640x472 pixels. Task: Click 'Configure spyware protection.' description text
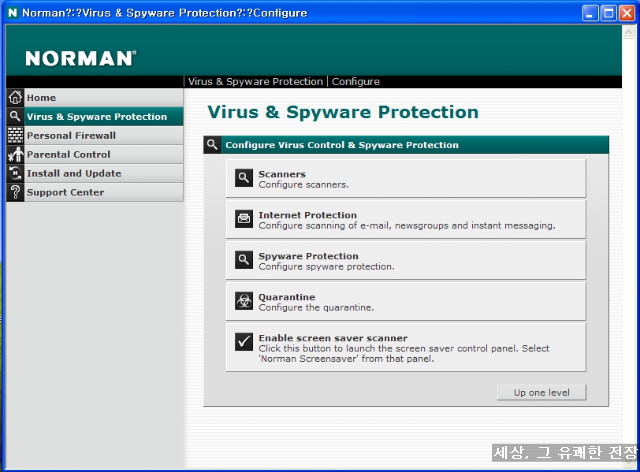tap(327, 267)
